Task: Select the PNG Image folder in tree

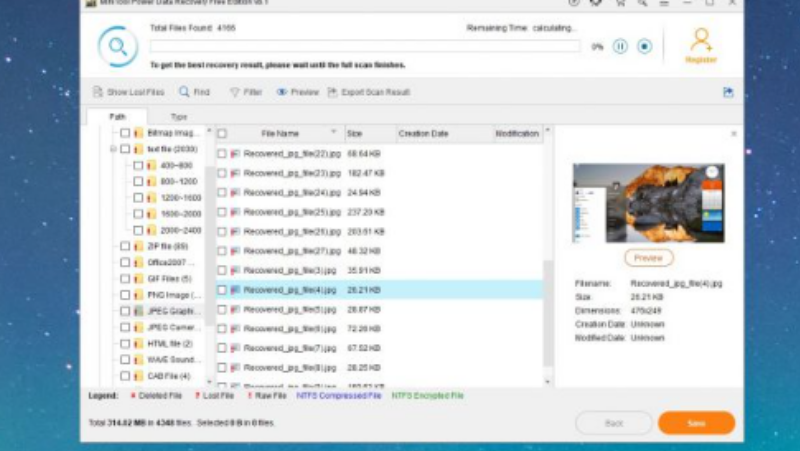Action: [168, 295]
